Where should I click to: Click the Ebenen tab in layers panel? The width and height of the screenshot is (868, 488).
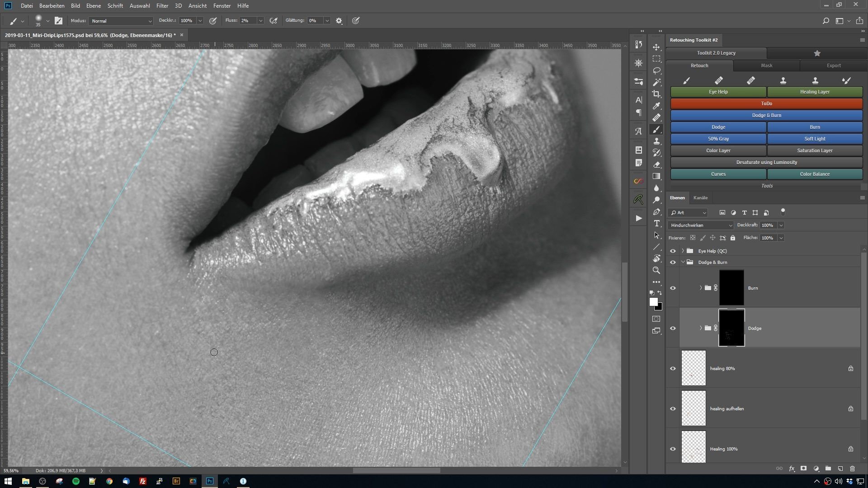pos(677,198)
